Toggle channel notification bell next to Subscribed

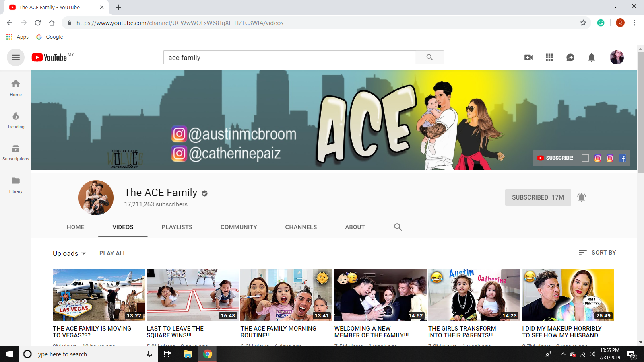582,197
